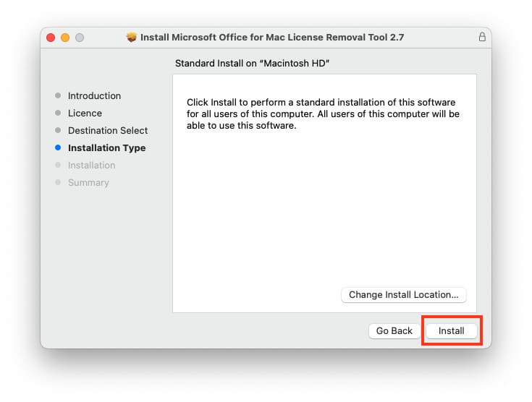Click the bullet dot beside Destination Select
Viewport: 532px width, 402px height.
point(58,131)
